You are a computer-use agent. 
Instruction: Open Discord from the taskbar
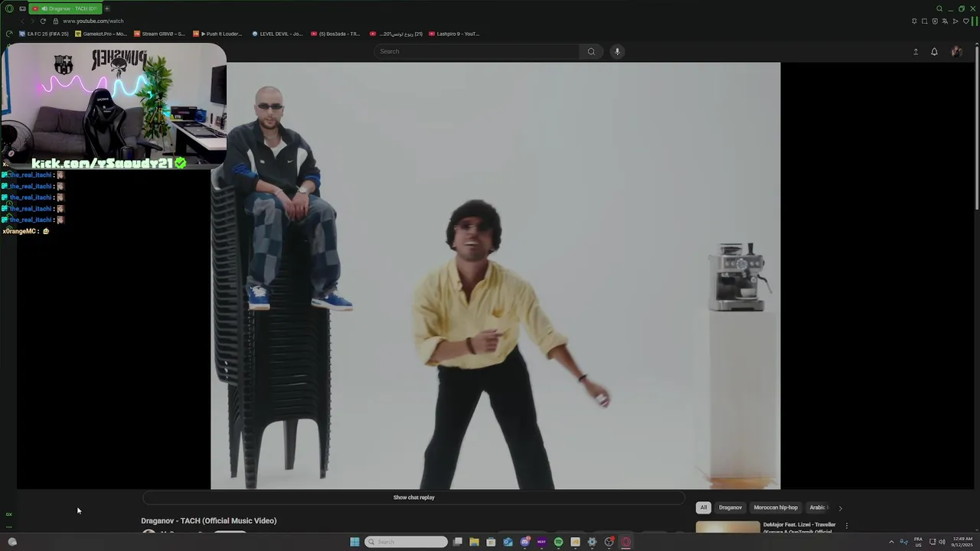tap(524, 542)
